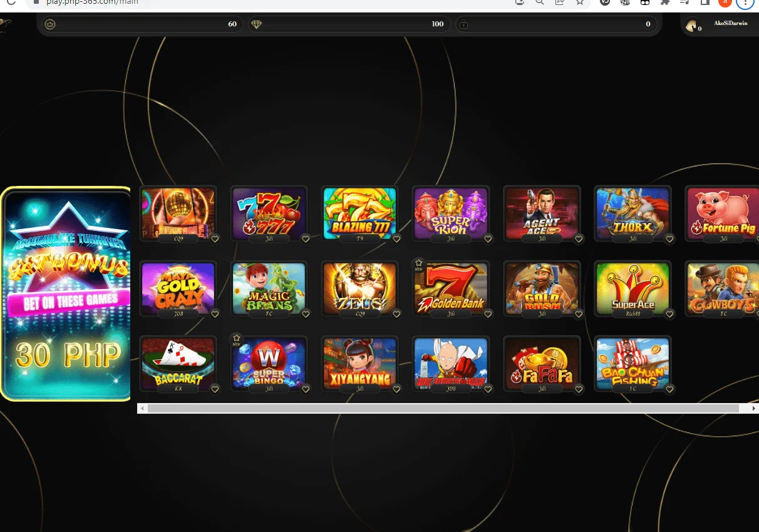This screenshot has width=759, height=532.
Task: Click the NEW star badge on Golden Bank
Action: 418,265
